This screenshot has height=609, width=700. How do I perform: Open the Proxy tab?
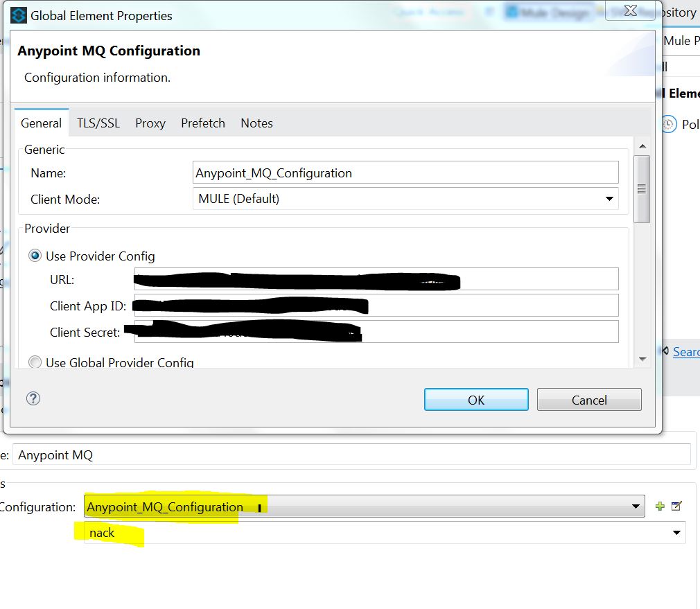point(150,123)
